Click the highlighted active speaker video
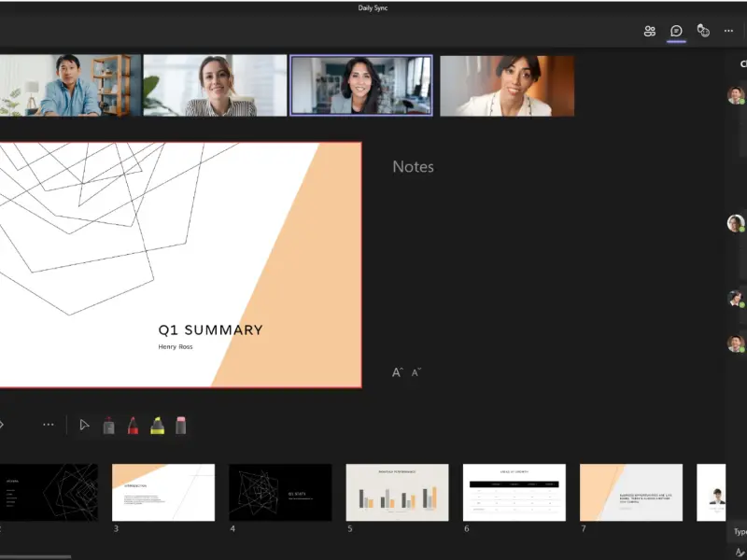This screenshot has width=747, height=560. point(361,85)
